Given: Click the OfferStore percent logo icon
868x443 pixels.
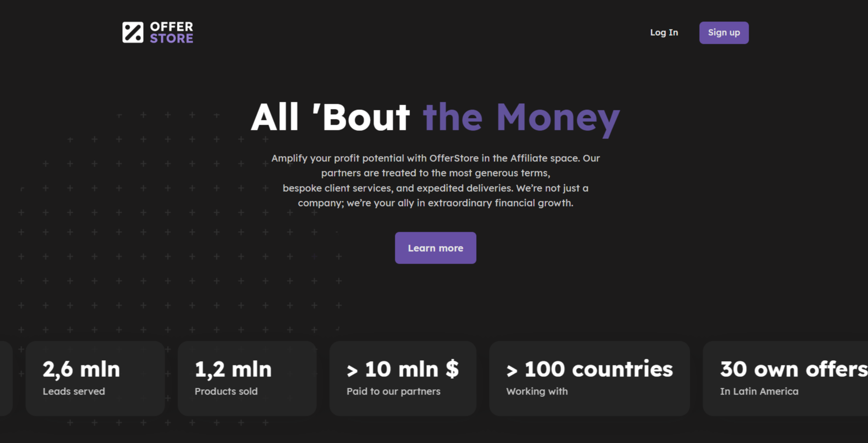Looking at the screenshot, I should (x=133, y=32).
